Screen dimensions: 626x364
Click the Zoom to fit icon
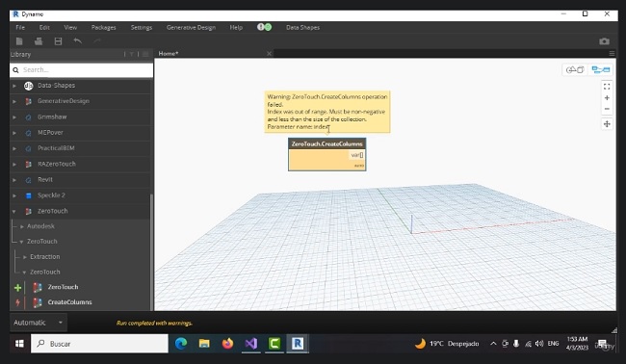click(607, 87)
